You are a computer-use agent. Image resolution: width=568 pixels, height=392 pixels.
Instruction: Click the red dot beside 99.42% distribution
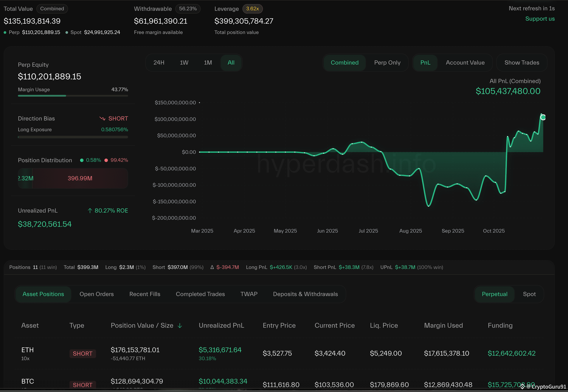point(106,160)
